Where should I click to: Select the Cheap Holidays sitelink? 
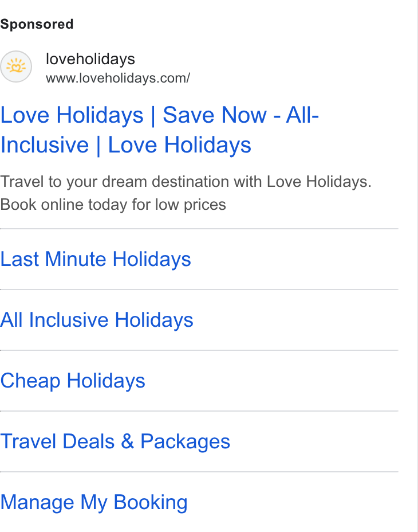(73, 381)
